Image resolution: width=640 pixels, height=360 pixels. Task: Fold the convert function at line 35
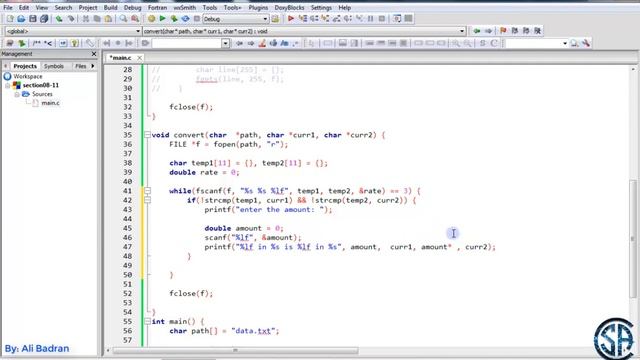pos(147,135)
